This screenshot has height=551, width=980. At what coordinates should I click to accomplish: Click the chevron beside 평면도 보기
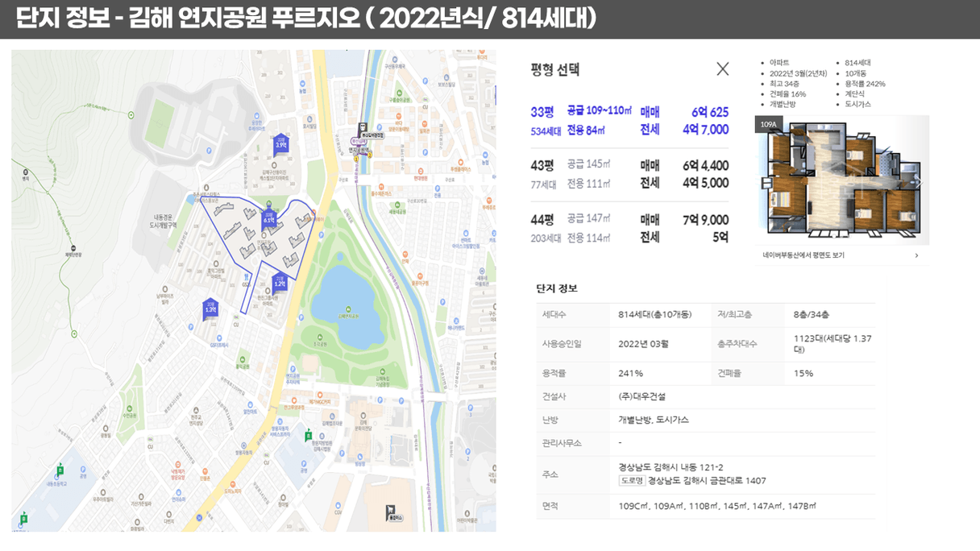click(916, 255)
